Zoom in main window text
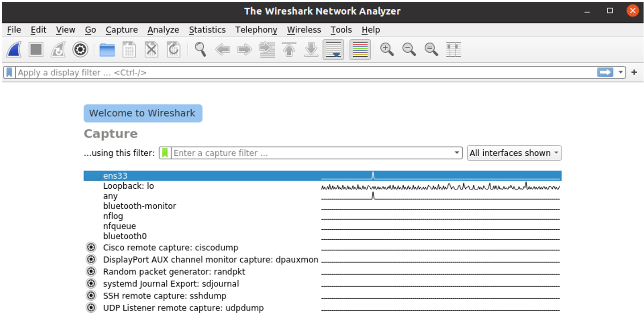 pos(387,50)
